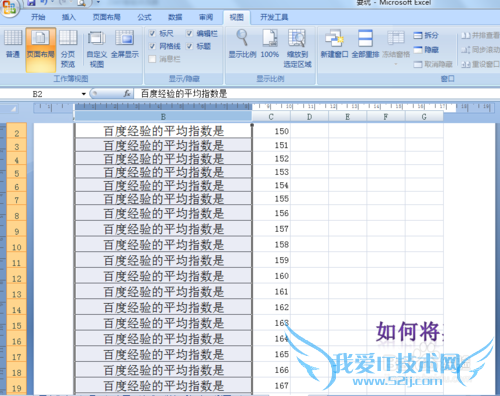500x396 pixels.
Task: Select column D header
Action: click(x=309, y=117)
